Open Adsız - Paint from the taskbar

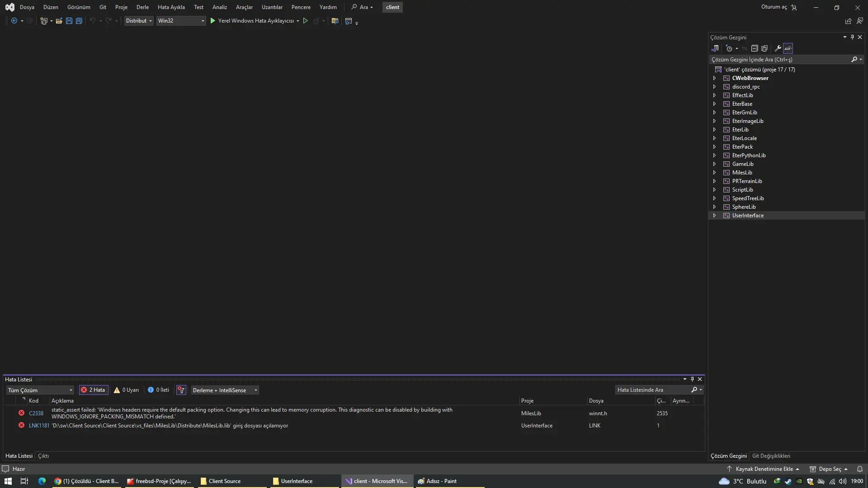(x=437, y=481)
